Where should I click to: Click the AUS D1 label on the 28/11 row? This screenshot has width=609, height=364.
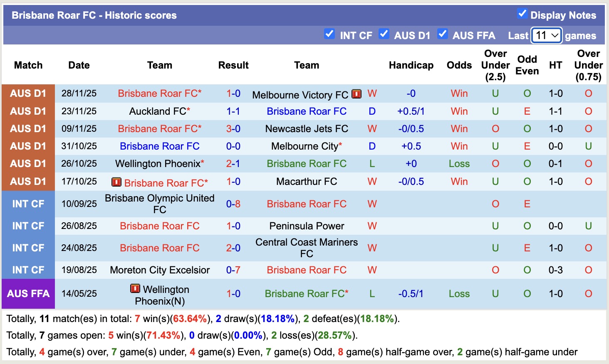(x=28, y=93)
